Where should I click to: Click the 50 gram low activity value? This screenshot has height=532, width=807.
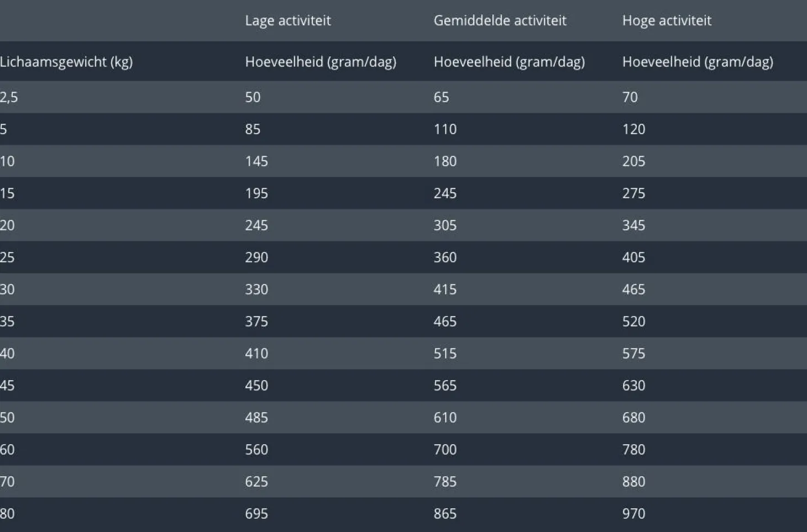(253, 97)
